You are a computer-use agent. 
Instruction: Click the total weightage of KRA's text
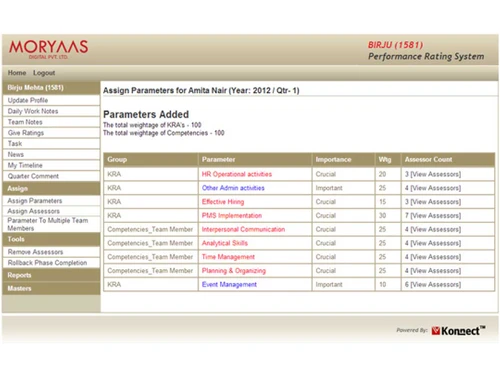click(152, 125)
